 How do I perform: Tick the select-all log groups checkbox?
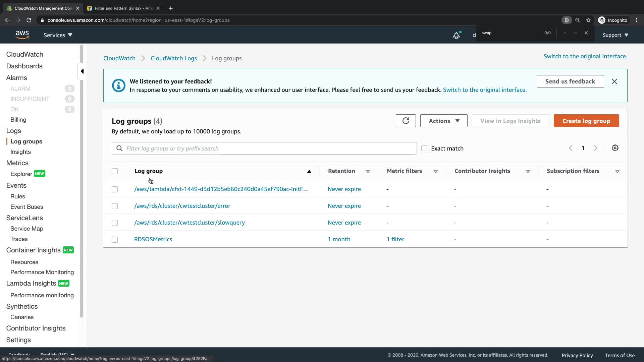pos(115,171)
